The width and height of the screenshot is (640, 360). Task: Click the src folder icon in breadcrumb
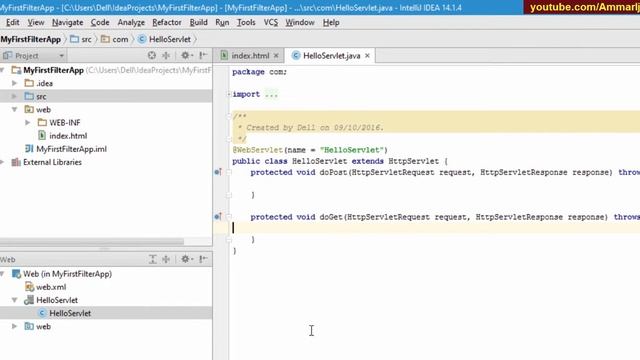click(x=74, y=39)
